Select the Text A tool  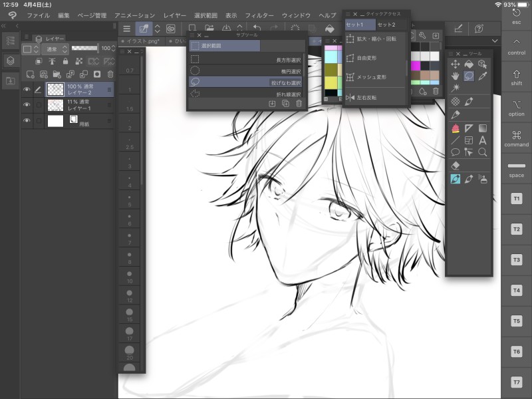482,140
